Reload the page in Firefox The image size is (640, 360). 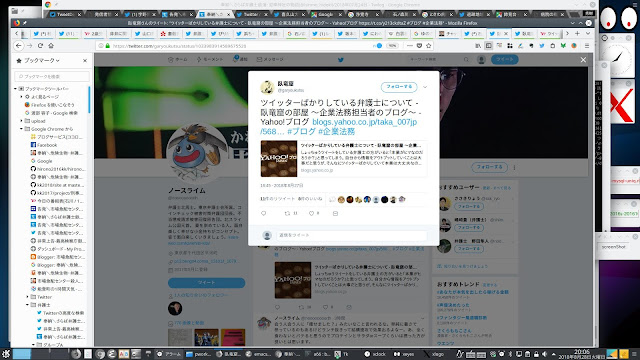40,46
